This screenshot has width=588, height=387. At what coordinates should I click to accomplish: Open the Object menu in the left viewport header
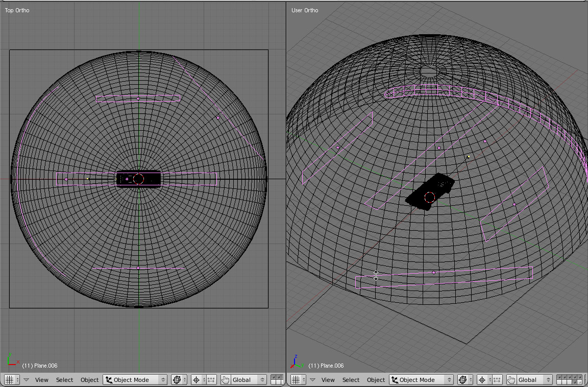(89, 380)
